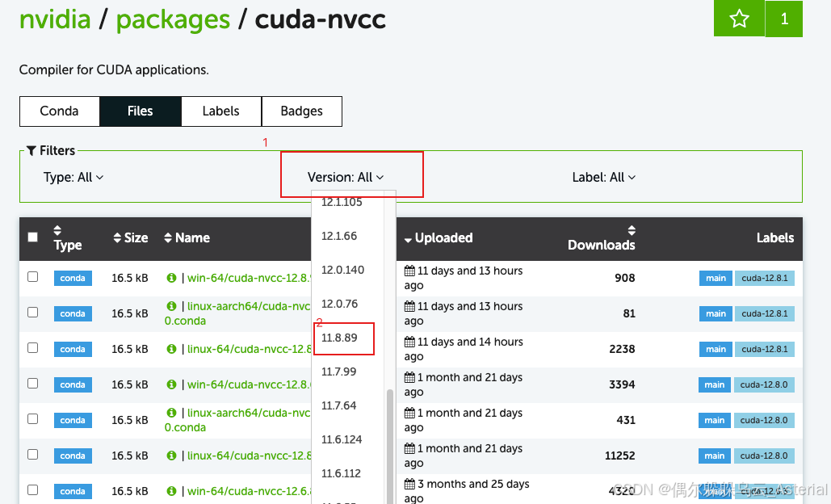The height and width of the screenshot is (504, 831).
Task: Switch to the Conda tab
Action: pyautogui.click(x=60, y=111)
